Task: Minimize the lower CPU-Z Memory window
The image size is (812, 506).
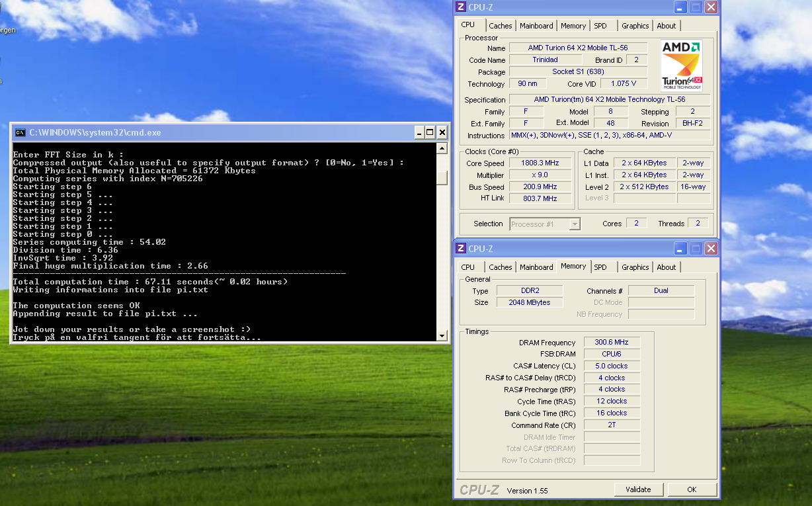Action: [x=680, y=249]
